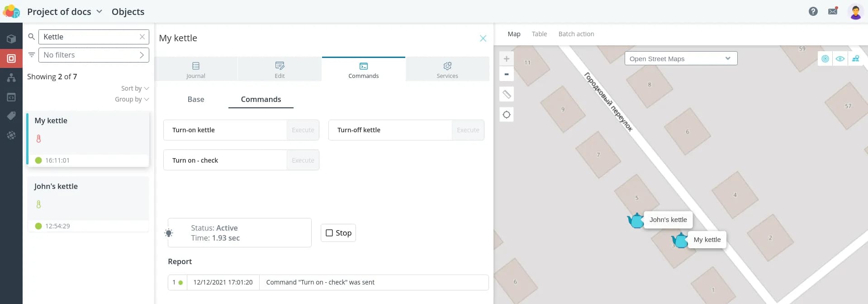This screenshot has width=868, height=304.
Task: Click the map zoom out minus button
Action: [x=507, y=74]
